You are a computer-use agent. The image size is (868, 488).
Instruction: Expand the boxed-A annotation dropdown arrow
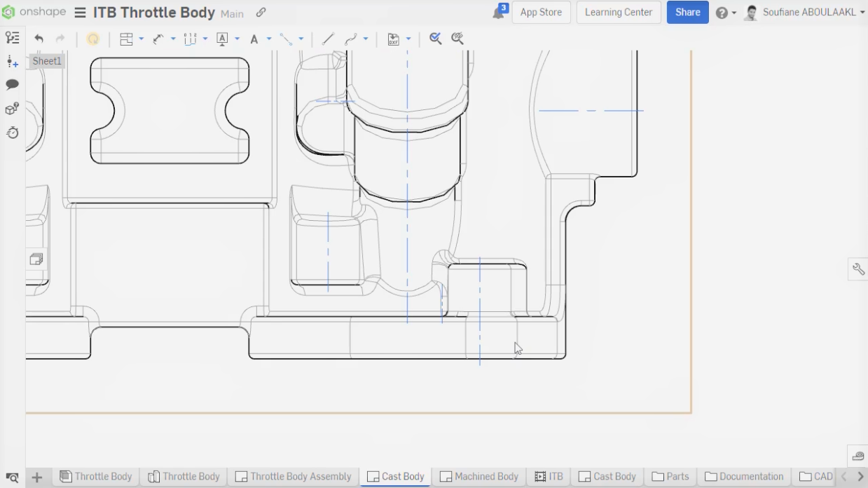click(237, 39)
